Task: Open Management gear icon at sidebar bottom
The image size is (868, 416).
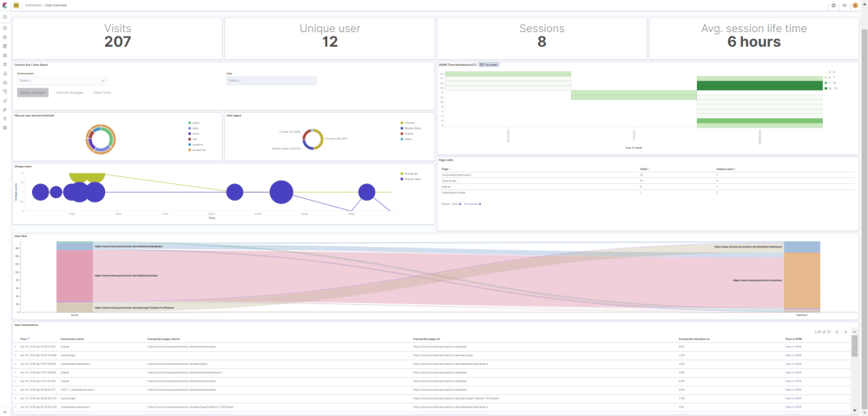Action: click(x=5, y=128)
